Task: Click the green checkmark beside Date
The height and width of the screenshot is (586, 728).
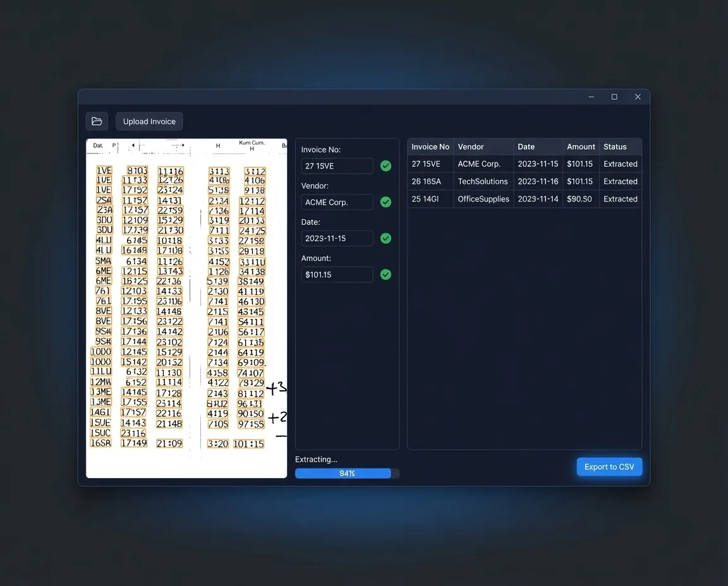Action: point(385,238)
